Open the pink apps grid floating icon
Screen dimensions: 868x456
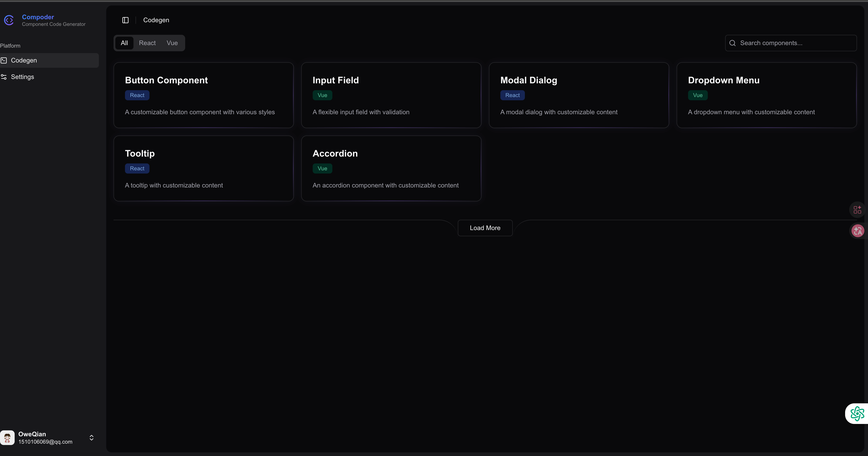pyautogui.click(x=857, y=210)
